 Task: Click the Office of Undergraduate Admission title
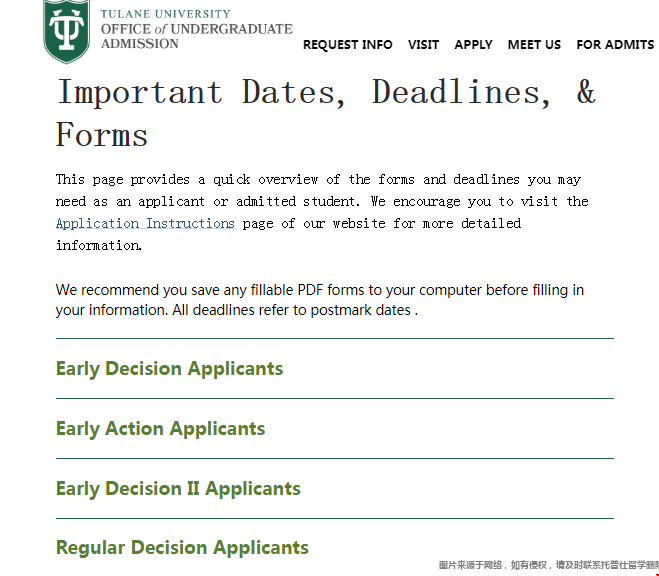pos(196,36)
